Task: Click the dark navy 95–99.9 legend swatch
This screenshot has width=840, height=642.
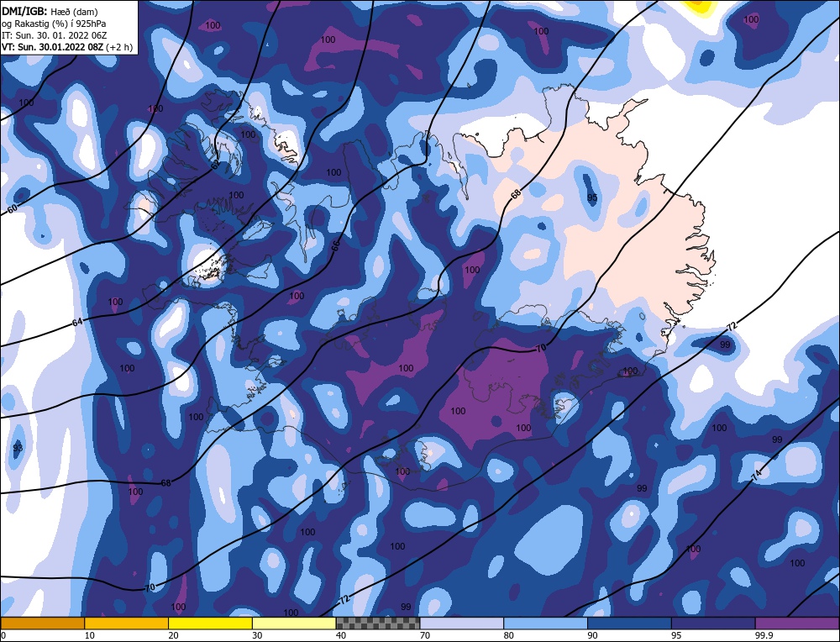Action: 713,624
